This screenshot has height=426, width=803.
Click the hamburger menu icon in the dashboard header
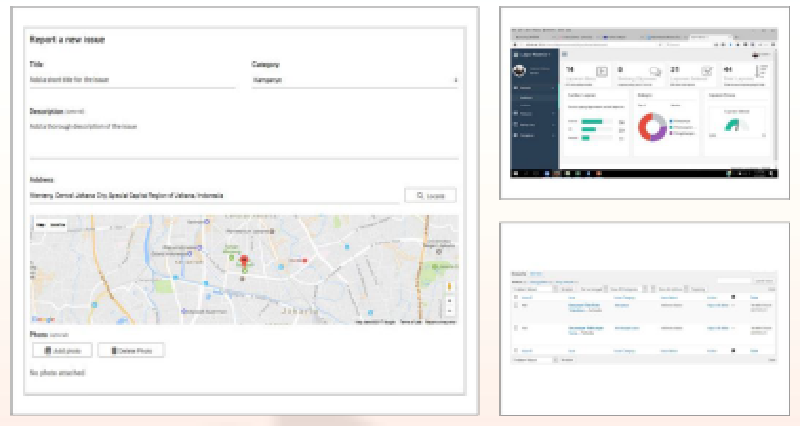563,53
